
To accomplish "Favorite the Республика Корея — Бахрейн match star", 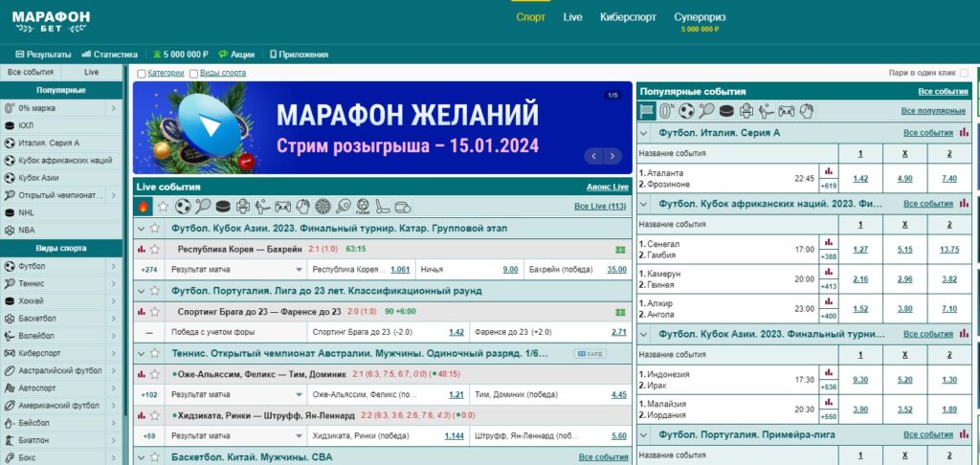I will pyautogui.click(x=154, y=249).
